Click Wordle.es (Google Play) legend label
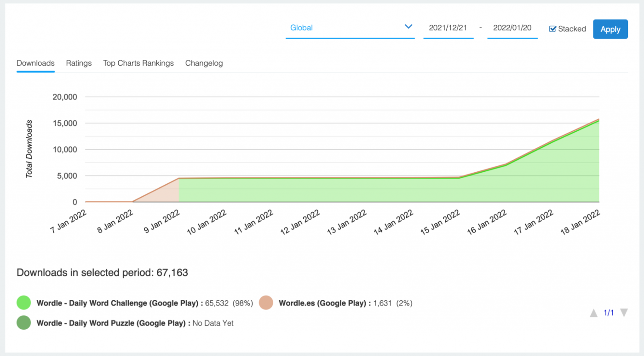The width and height of the screenshot is (644, 356). [x=324, y=303]
